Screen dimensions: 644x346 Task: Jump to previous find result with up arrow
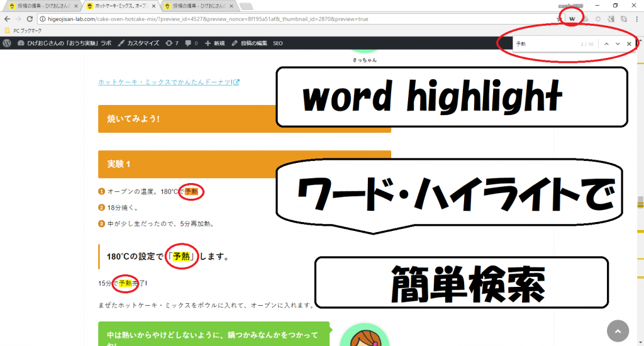click(606, 44)
